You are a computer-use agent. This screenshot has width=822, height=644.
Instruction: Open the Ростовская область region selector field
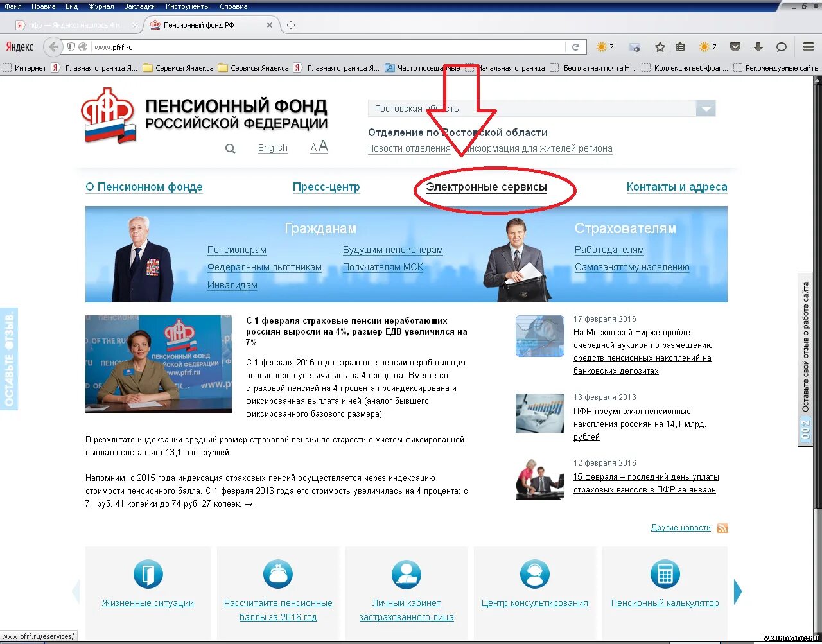click(x=541, y=109)
